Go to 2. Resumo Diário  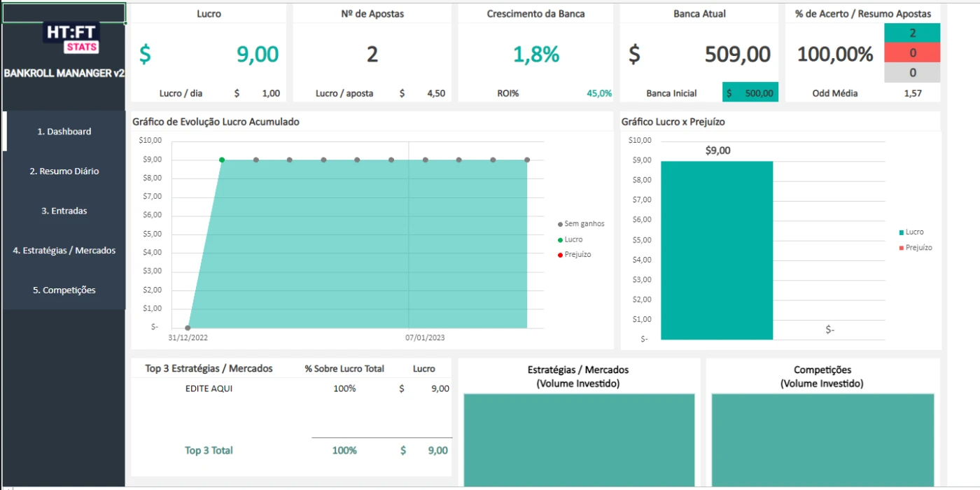pos(64,171)
